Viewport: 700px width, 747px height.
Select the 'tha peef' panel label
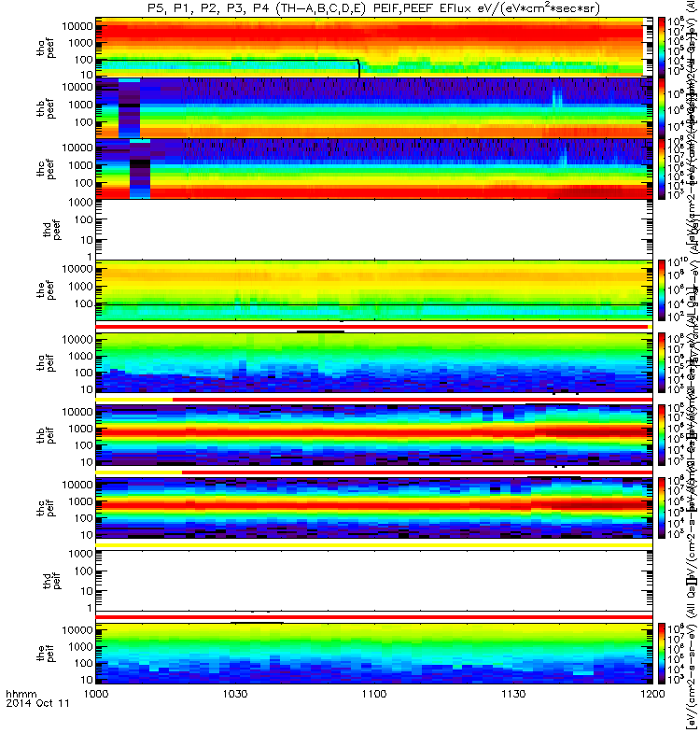coord(46,48)
